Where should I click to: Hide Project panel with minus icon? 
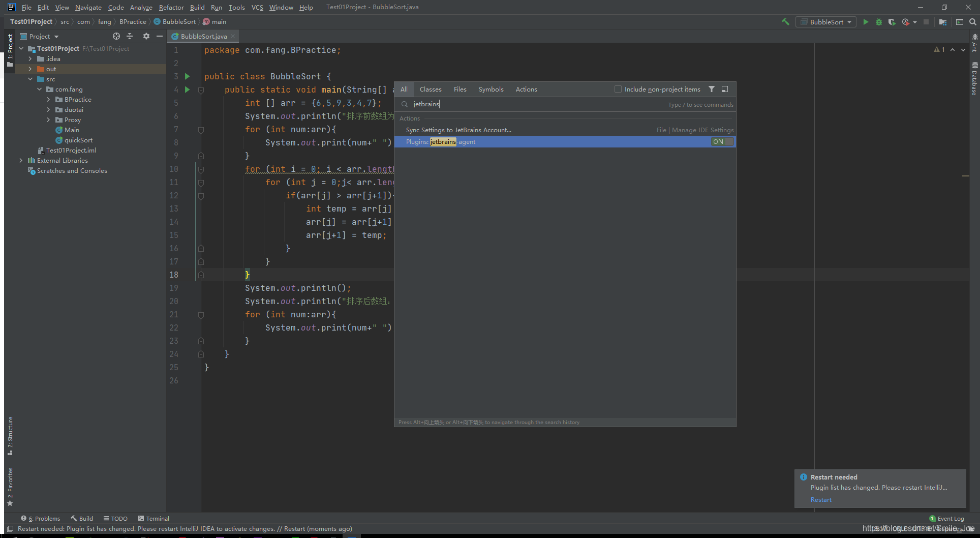(x=160, y=36)
